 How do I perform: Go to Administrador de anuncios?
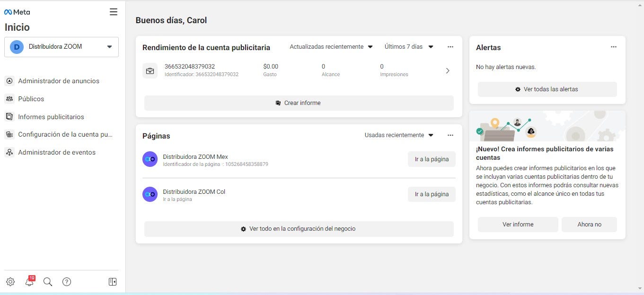(x=59, y=81)
